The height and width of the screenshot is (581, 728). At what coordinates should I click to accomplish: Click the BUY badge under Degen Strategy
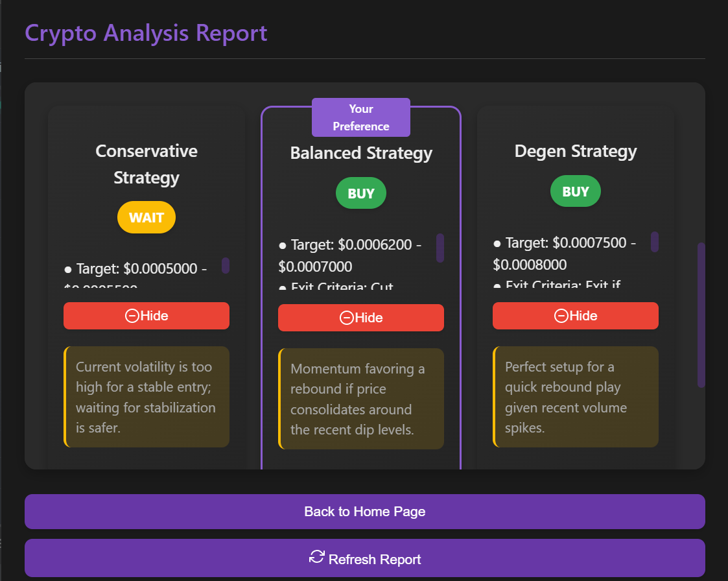coord(576,191)
